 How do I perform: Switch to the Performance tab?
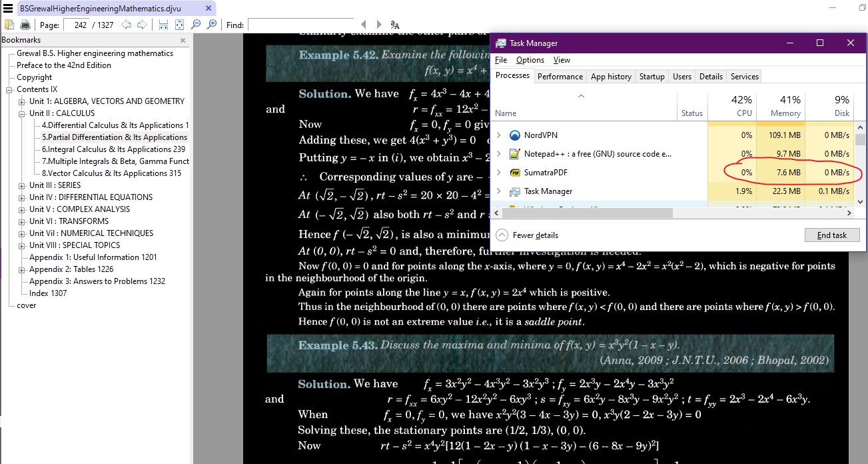pos(560,77)
